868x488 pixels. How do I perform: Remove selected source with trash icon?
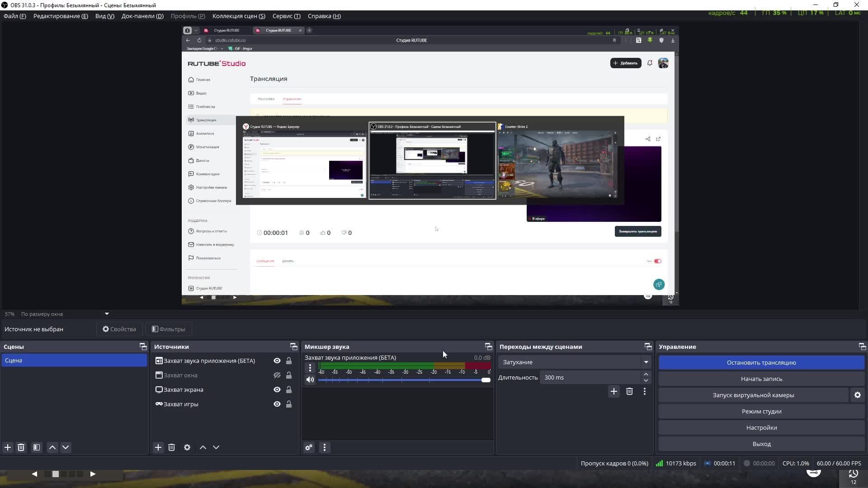(x=171, y=447)
